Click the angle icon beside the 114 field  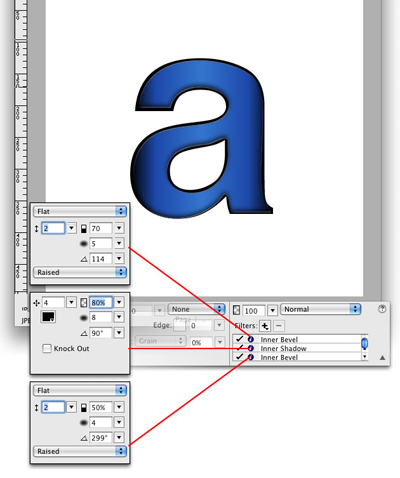[x=84, y=259]
